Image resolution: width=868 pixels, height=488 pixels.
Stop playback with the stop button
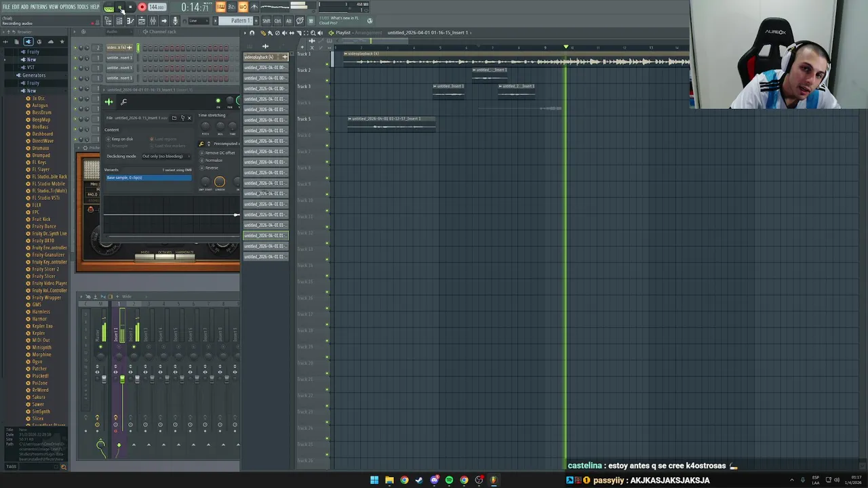pyautogui.click(x=130, y=7)
